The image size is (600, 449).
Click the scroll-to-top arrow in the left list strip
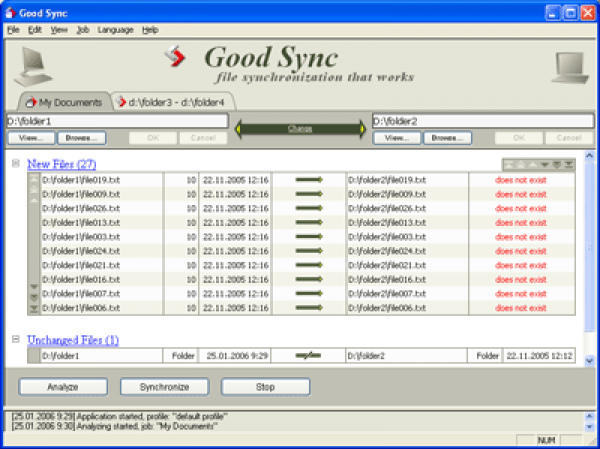click(x=34, y=179)
